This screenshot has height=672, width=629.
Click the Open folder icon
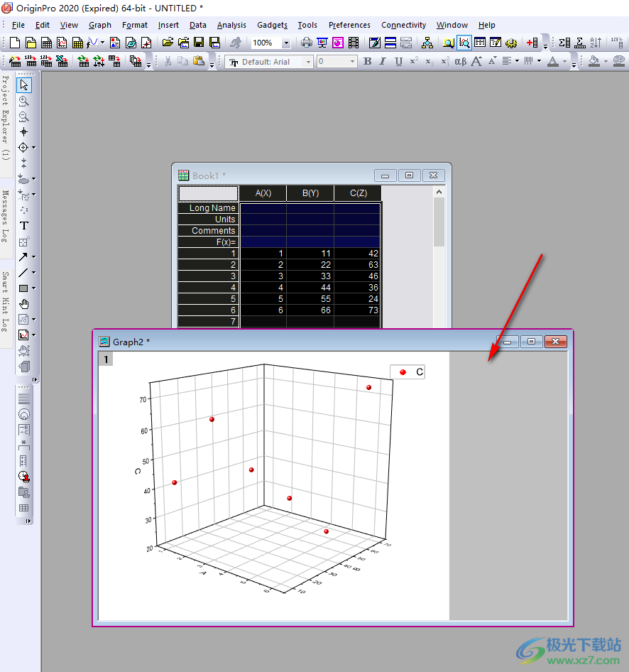point(168,43)
